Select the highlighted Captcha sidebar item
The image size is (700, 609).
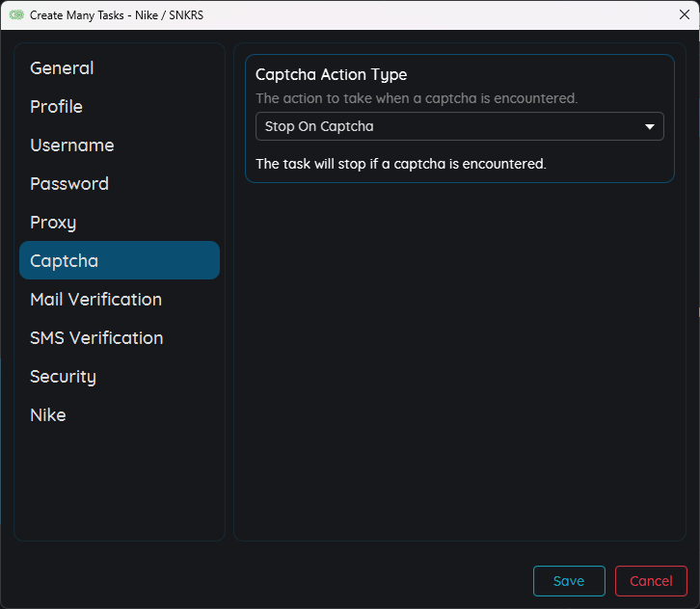[119, 261]
